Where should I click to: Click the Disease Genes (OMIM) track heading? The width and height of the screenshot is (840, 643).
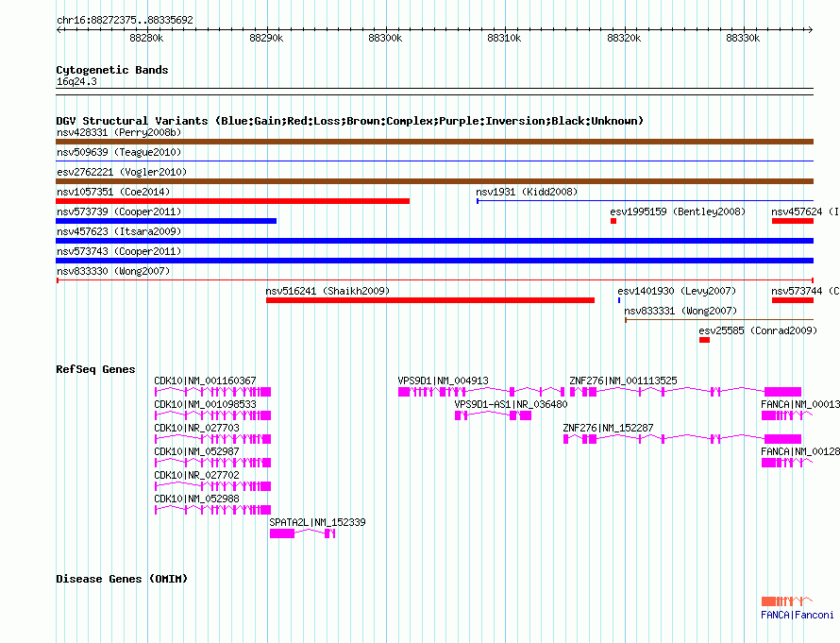[x=122, y=579]
